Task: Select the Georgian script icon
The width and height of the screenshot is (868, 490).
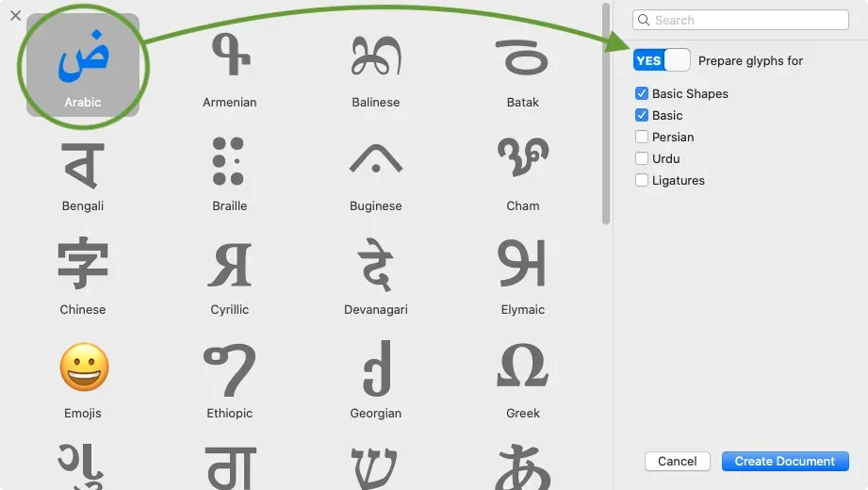Action: [377, 368]
